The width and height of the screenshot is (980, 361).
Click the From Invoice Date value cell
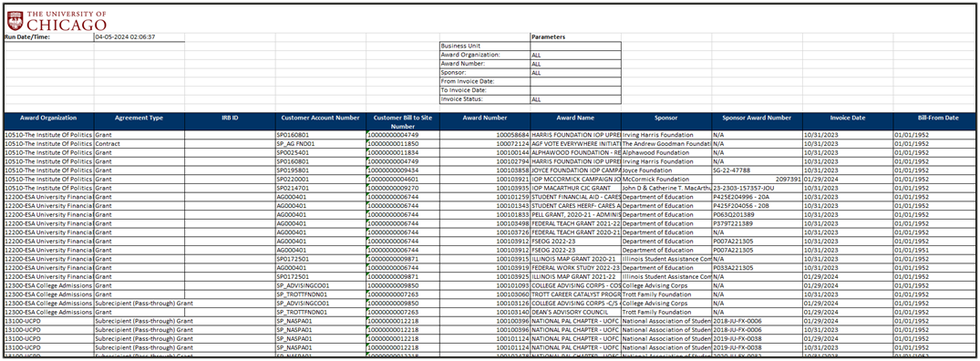575,81
